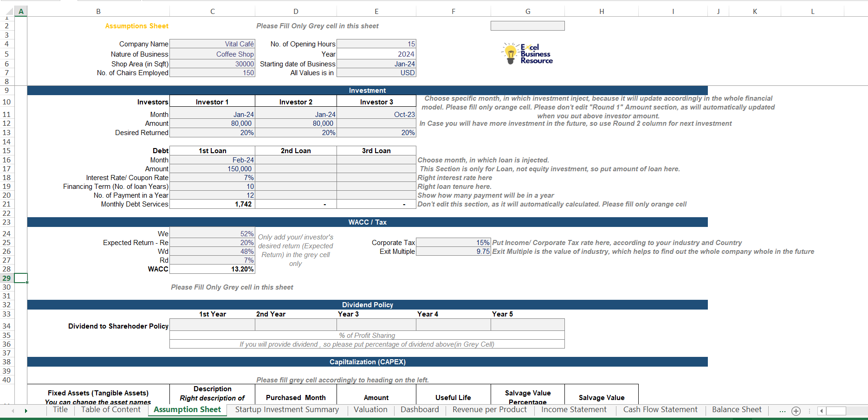Select row 29 header

7,278
